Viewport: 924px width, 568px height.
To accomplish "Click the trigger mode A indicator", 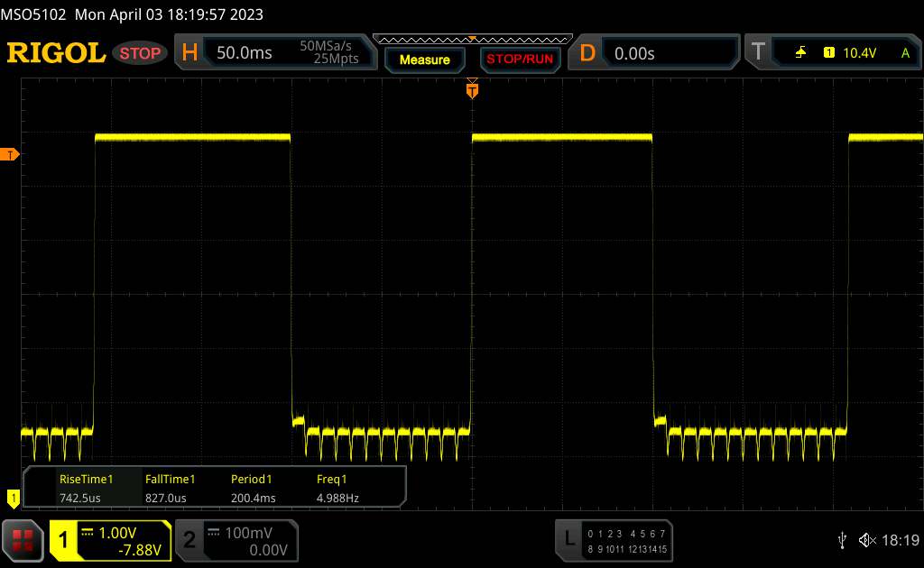I will [x=905, y=53].
